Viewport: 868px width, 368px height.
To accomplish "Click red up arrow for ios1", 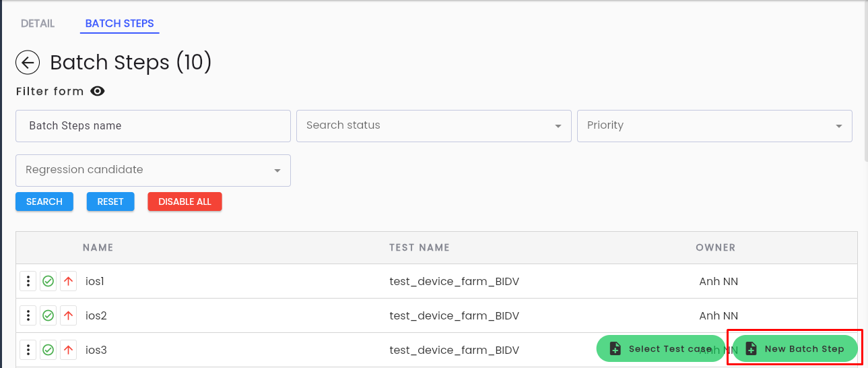I will [x=68, y=281].
